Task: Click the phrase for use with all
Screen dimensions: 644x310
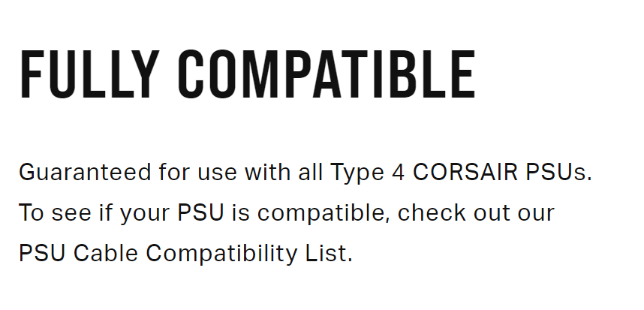Action: [241, 172]
